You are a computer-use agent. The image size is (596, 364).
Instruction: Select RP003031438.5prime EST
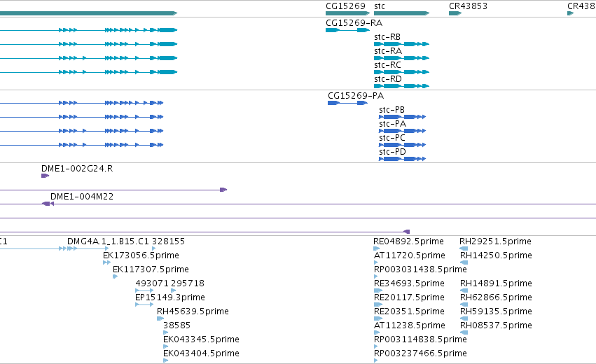click(376, 276)
